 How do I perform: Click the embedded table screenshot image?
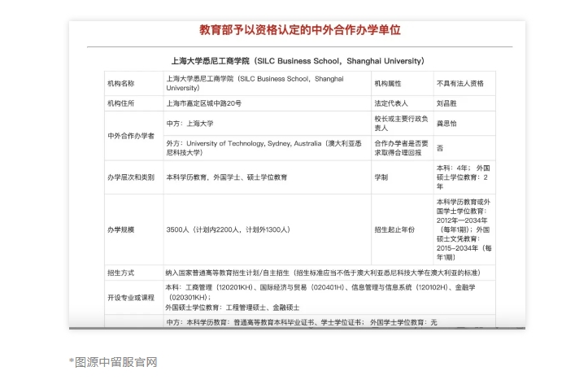(x=297, y=175)
